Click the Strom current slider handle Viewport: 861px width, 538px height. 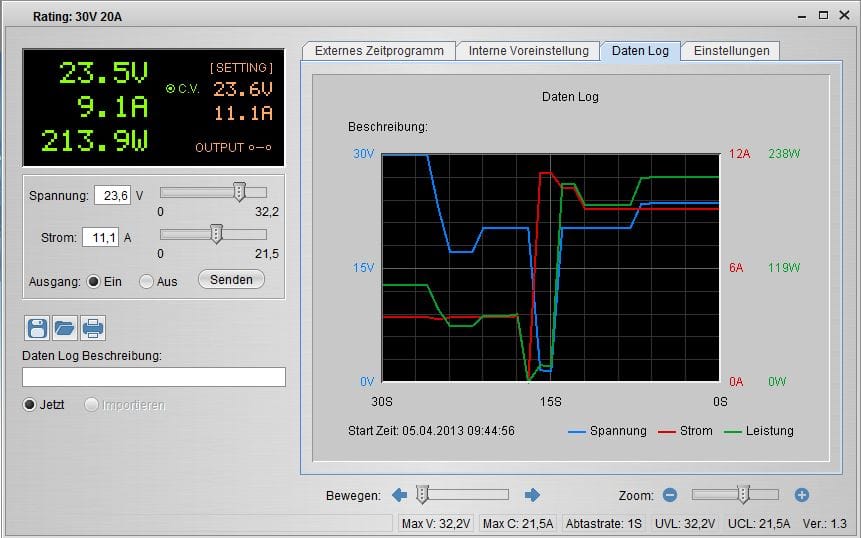pyautogui.click(x=216, y=234)
